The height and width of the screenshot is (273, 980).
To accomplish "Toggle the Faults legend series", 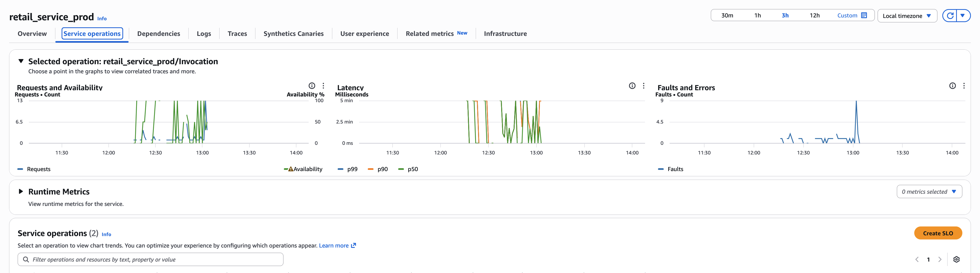I will click(670, 169).
